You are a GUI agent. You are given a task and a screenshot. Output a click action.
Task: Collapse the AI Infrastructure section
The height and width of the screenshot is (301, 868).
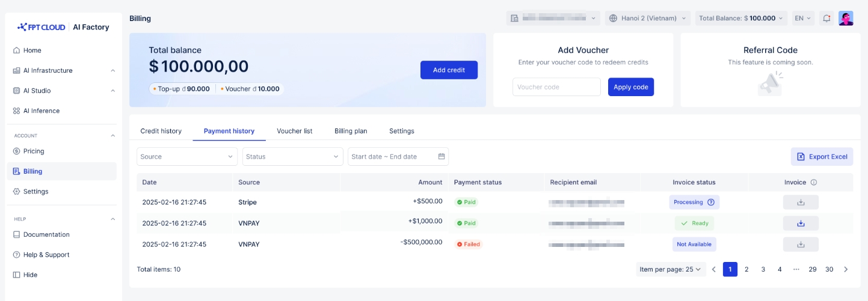coord(112,71)
